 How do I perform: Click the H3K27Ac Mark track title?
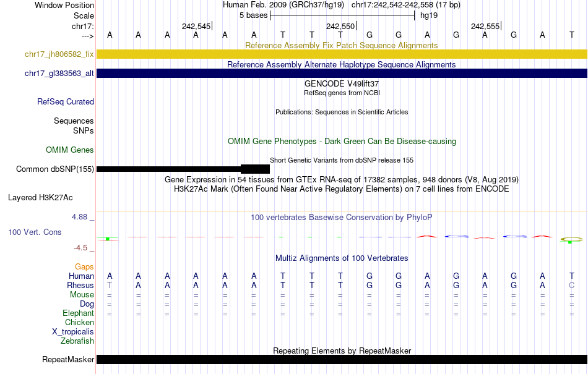click(x=342, y=189)
